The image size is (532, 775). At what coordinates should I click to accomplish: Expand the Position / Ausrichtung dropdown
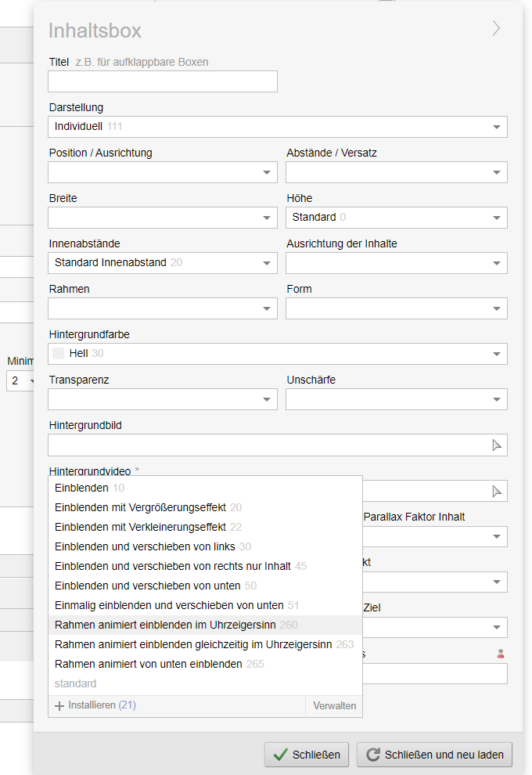pos(163,172)
